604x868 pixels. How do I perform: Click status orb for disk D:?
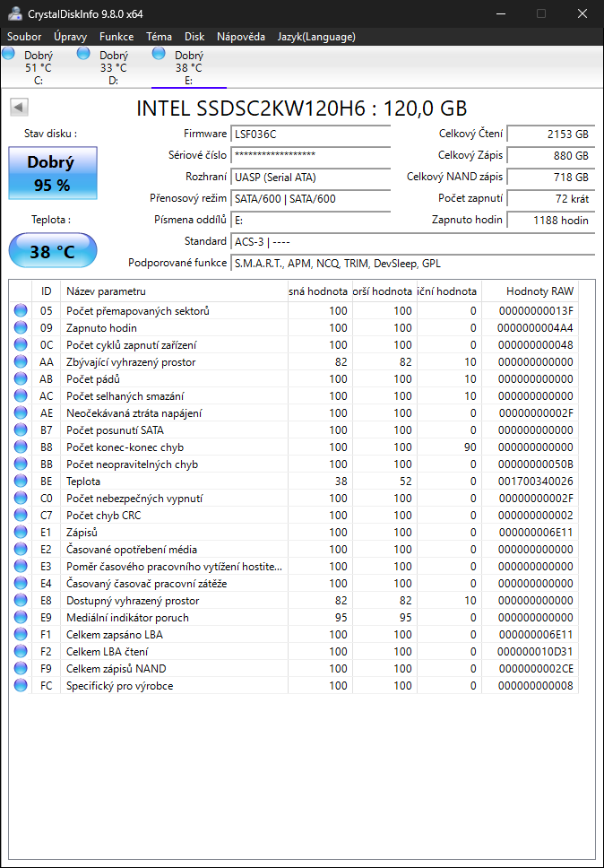pyautogui.click(x=83, y=54)
